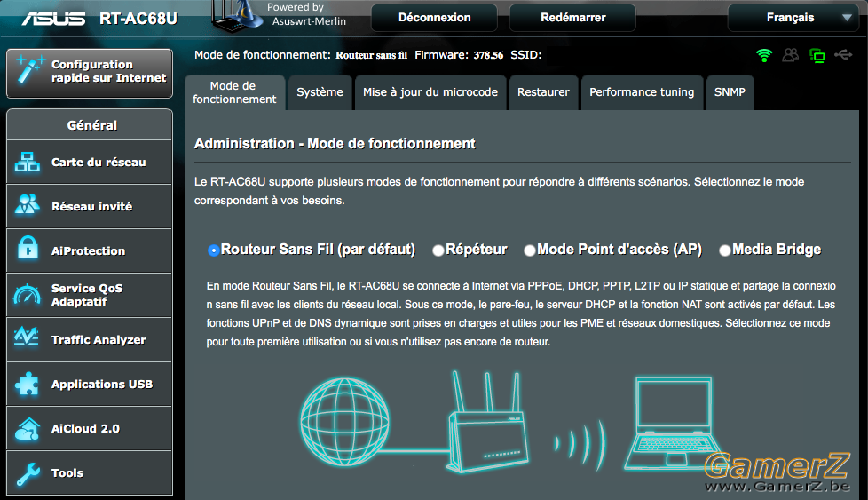The image size is (868, 500).
Task: Open AiCloud 2.0 menu item
Action: 89,428
